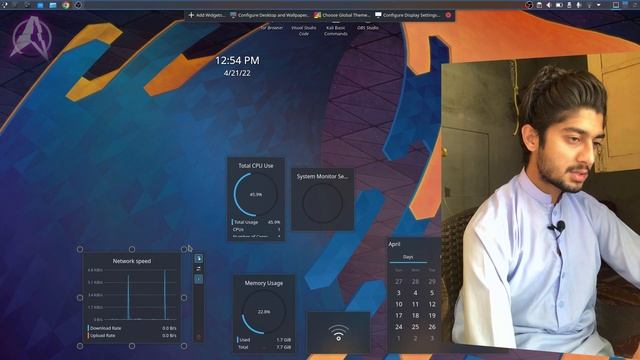Image resolution: width=640 pixels, height=360 pixels.
Task: Click the configure icon on Network speed handle
Action: [x=198, y=279]
